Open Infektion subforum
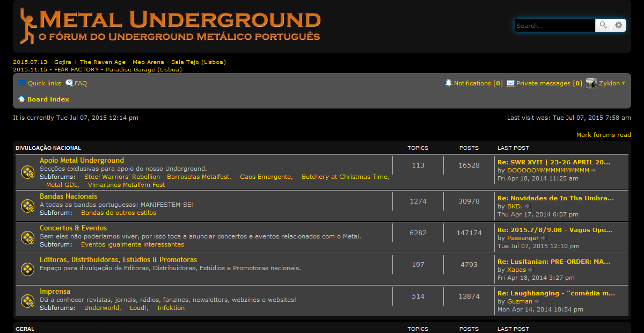Screen dimensions: 644x333 (171, 308)
